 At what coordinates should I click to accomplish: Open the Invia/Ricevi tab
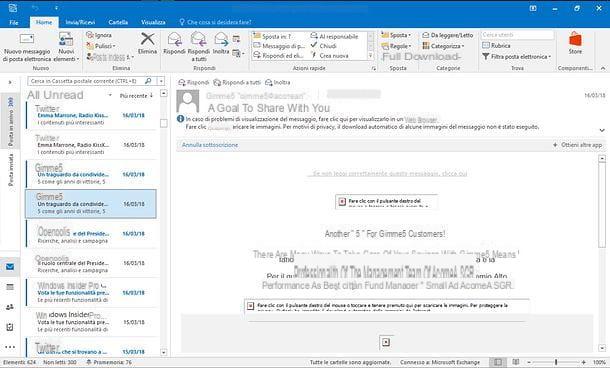tap(80, 22)
